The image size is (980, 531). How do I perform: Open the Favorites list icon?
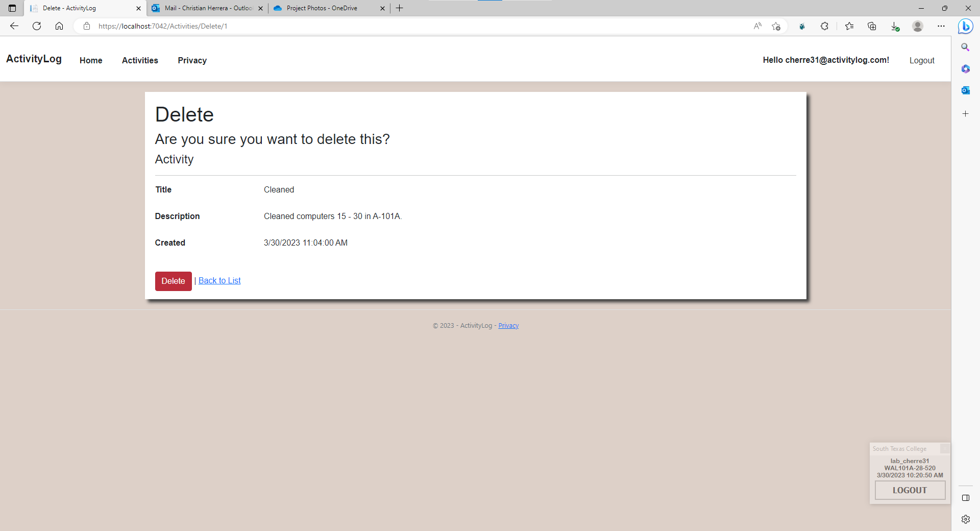click(849, 26)
